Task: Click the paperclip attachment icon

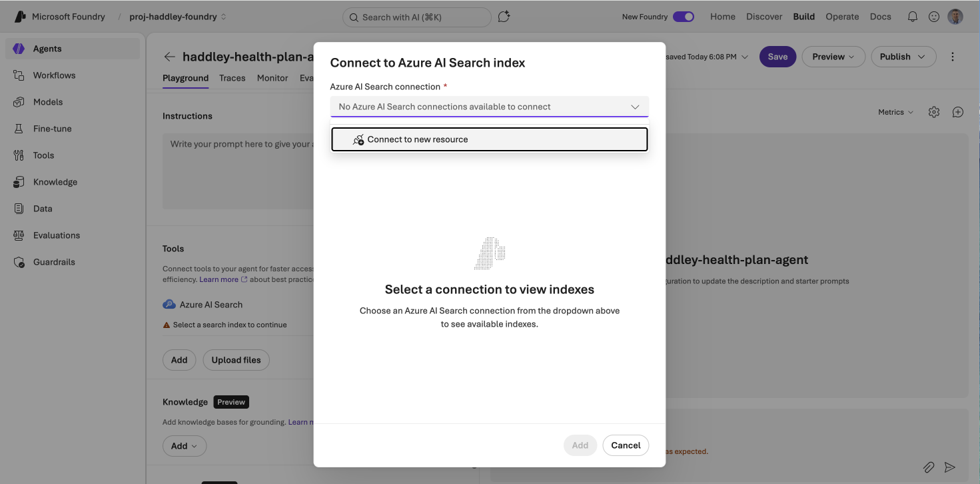Action: [x=929, y=467]
